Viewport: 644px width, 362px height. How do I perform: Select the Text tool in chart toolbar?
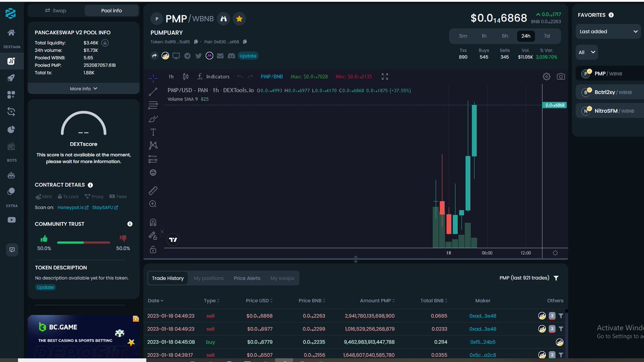coord(153,132)
